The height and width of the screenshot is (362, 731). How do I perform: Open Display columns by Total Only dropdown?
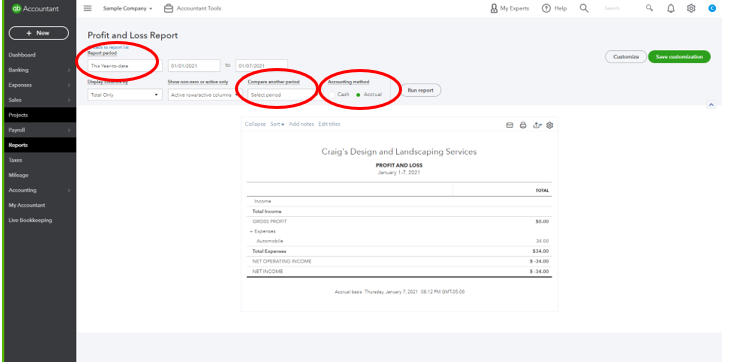pos(125,95)
